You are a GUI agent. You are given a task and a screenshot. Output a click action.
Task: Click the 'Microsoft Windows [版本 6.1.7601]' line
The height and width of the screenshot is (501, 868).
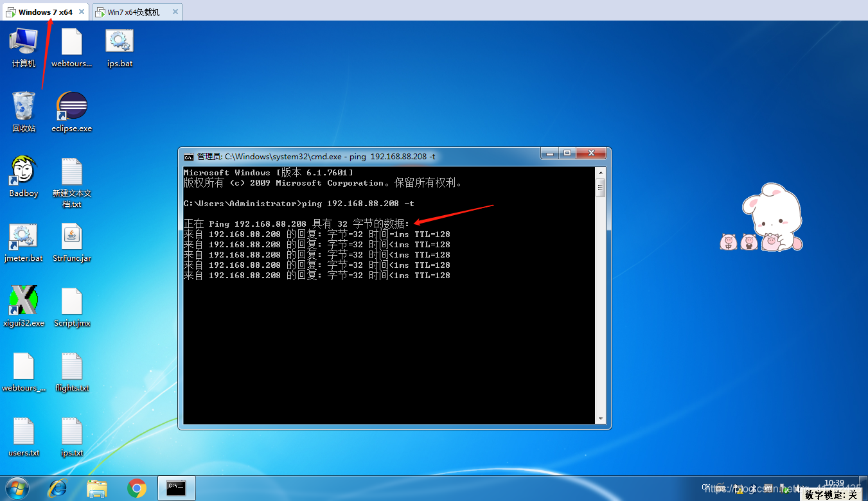pyautogui.click(x=268, y=173)
